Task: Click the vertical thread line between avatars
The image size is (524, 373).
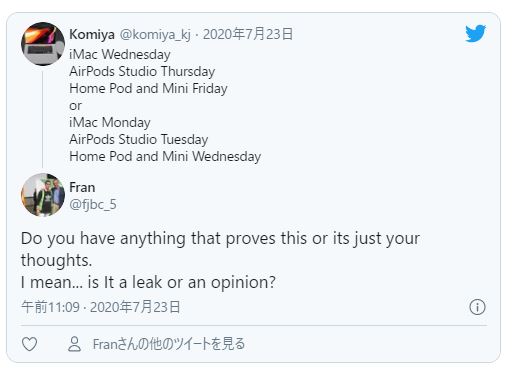Action: click(x=42, y=119)
